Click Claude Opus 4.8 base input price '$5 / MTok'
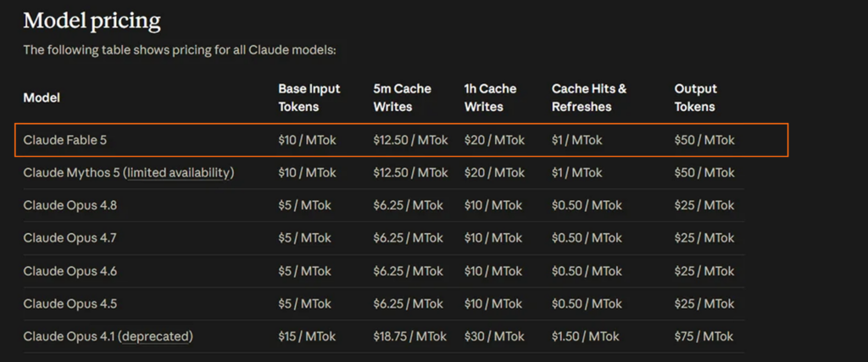868x362 pixels. (304, 205)
